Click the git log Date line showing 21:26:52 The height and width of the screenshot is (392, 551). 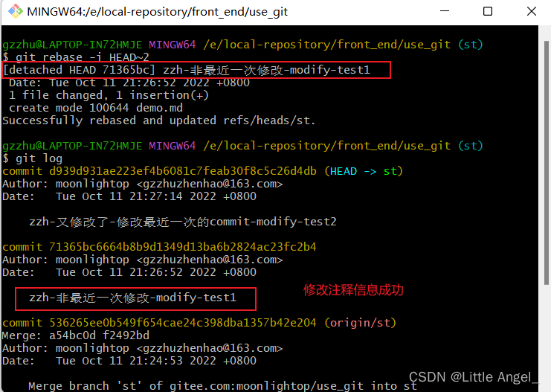[x=129, y=272]
